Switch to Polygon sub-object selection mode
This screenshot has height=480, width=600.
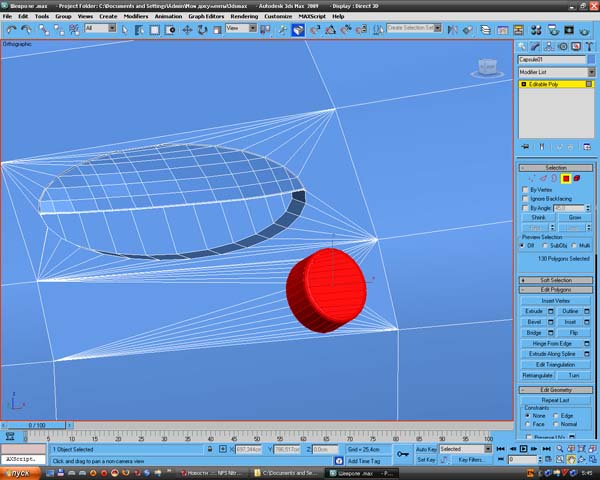coord(565,178)
